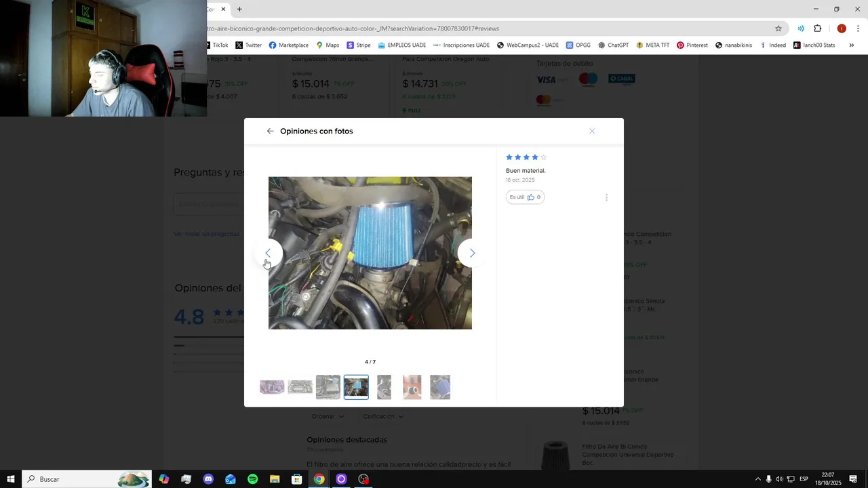The image size is (868, 488).
Task: Open the clock showing 22:07
Action: [x=827, y=479]
